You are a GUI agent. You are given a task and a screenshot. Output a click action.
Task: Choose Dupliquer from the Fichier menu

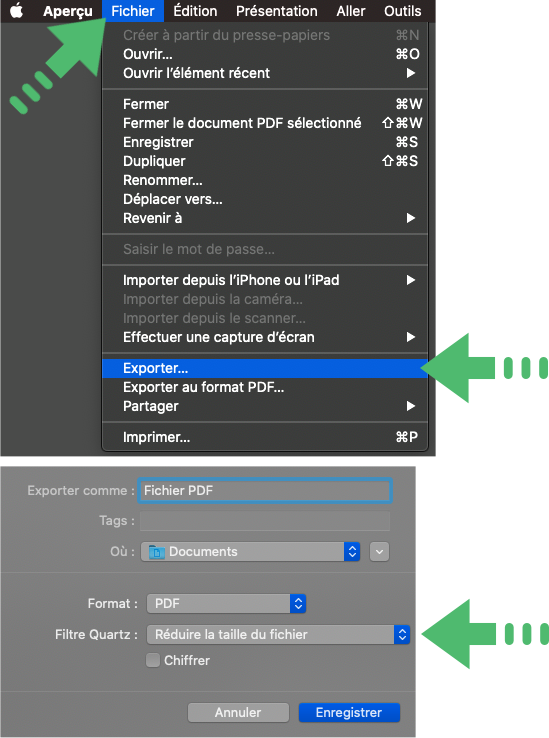[265, 161]
